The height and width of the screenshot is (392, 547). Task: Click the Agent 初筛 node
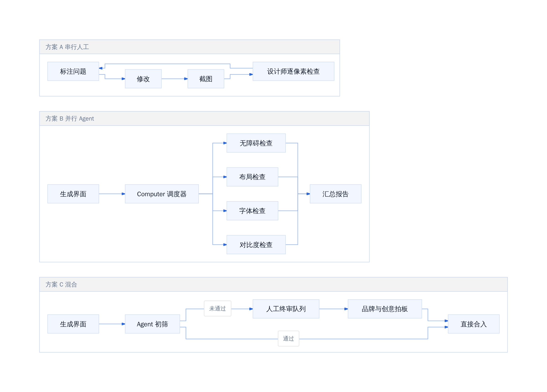click(152, 324)
